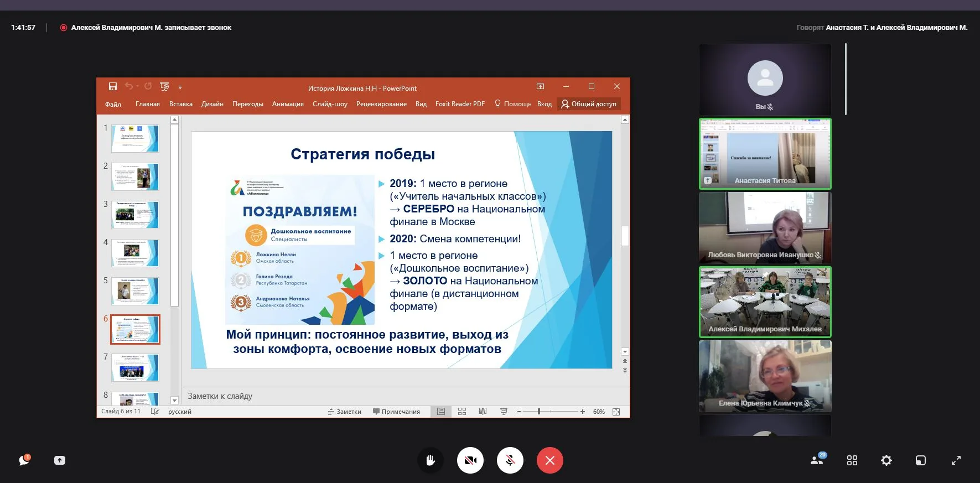
Task: Click the share screen upload icon
Action: click(60, 460)
